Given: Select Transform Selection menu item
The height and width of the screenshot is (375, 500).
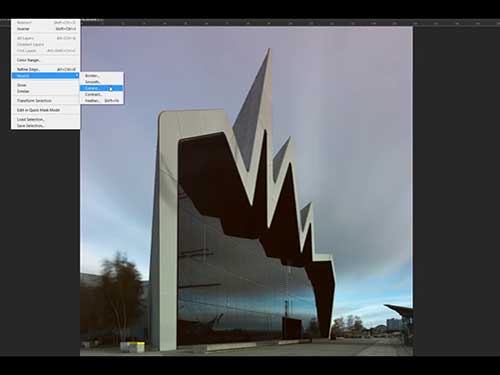Looking at the screenshot, I should click(x=45, y=100).
